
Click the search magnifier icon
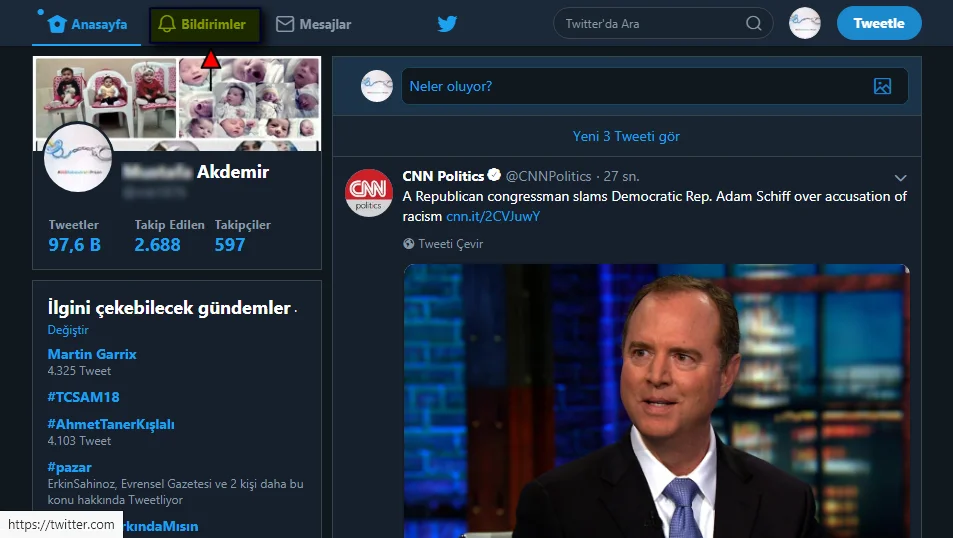[x=754, y=24]
